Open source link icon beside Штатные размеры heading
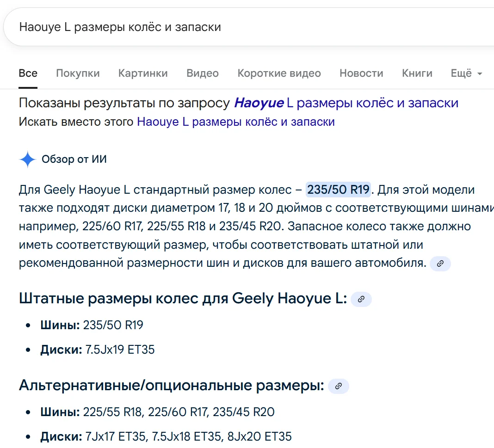The height and width of the screenshot is (448, 494). point(361,299)
